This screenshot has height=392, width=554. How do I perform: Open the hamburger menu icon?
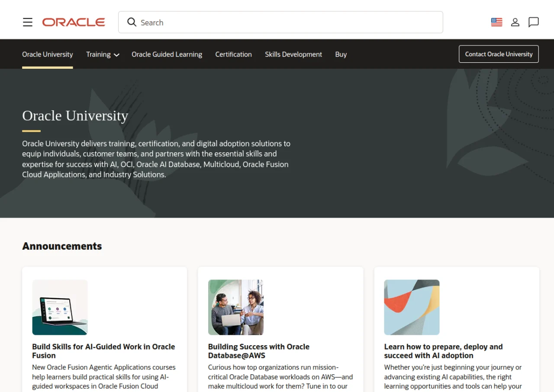click(28, 22)
